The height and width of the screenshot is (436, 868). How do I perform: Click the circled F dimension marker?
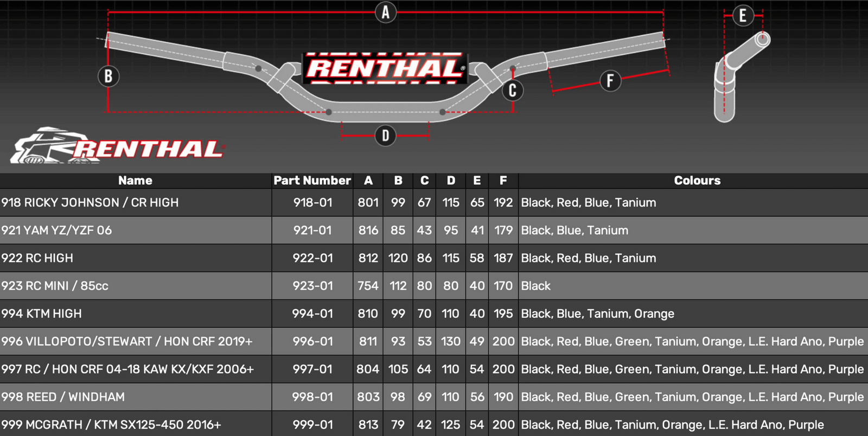(x=610, y=81)
